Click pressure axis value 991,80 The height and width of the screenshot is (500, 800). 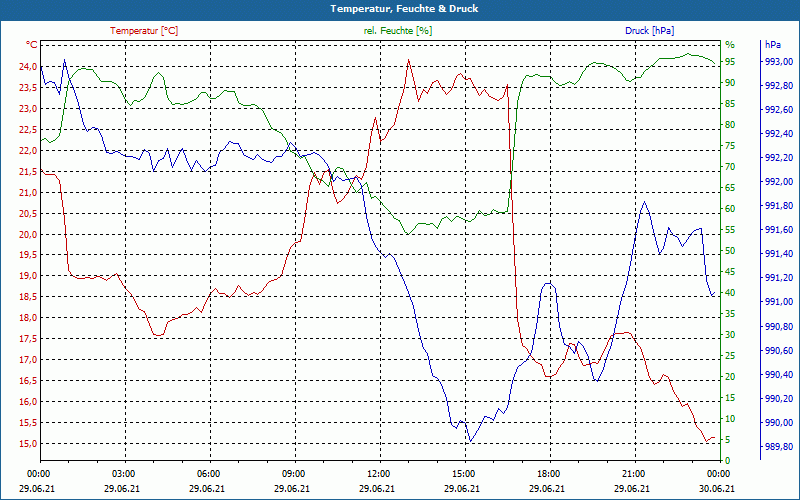[779, 206]
